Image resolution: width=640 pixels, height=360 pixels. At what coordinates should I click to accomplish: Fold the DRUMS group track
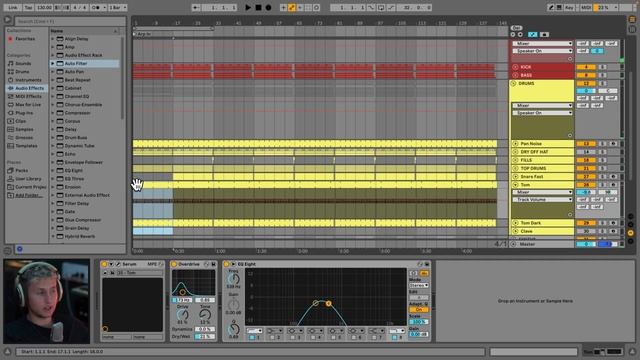(513, 83)
